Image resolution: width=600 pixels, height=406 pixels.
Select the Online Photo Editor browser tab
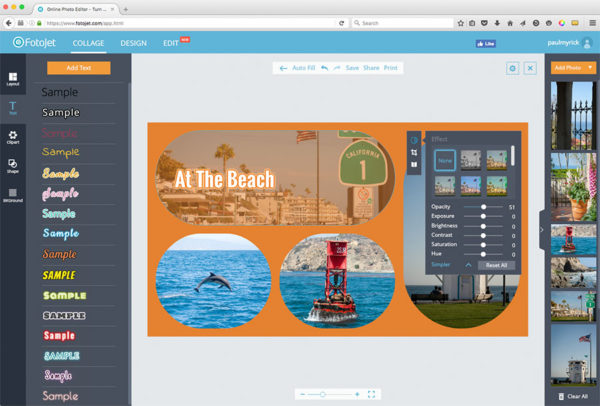(76, 9)
